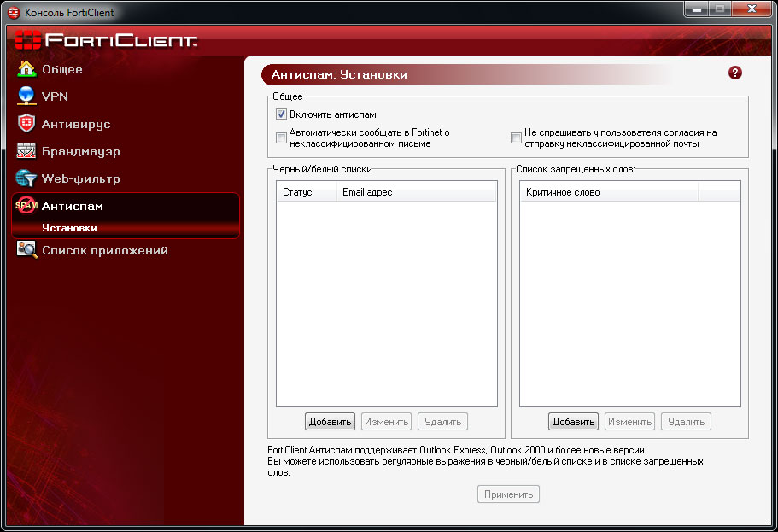Select Установки submenu under Антиспам
Image resolution: width=778 pixels, height=532 pixels.
coord(69,228)
